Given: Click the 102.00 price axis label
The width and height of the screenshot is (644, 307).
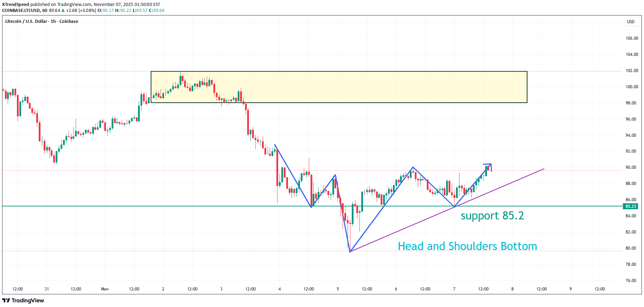Looking at the screenshot, I should (632, 71).
